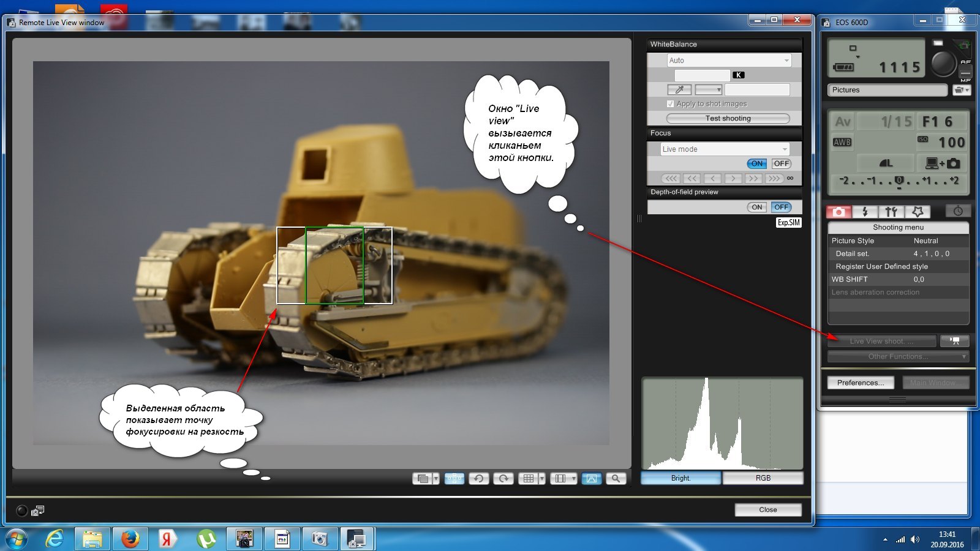This screenshot has height=551, width=980.
Task: Move focus far with triple-right arrow button
Action: [x=774, y=178]
